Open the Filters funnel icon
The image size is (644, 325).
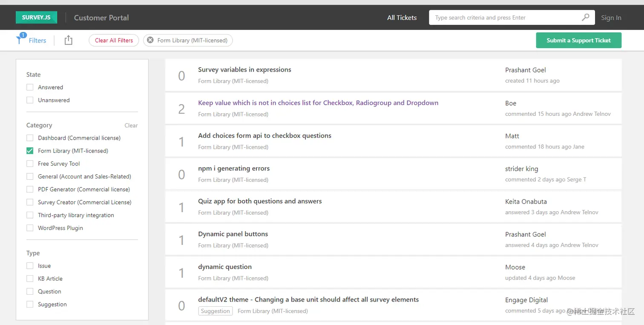20,39
